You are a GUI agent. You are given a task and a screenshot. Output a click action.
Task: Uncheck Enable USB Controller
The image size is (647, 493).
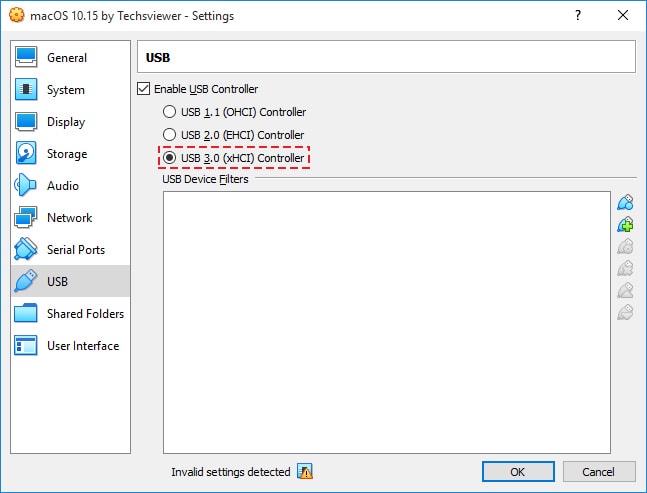click(143, 89)
